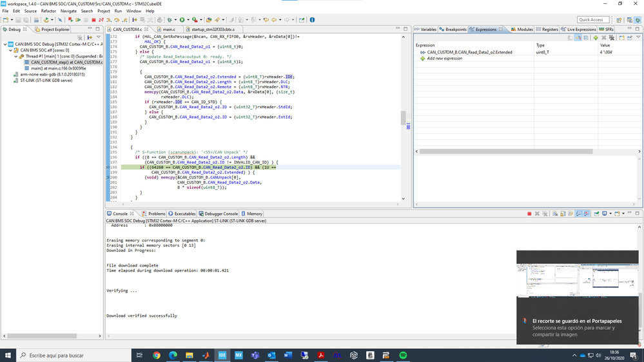Switch to the main.c editor tab

[168, 30]
